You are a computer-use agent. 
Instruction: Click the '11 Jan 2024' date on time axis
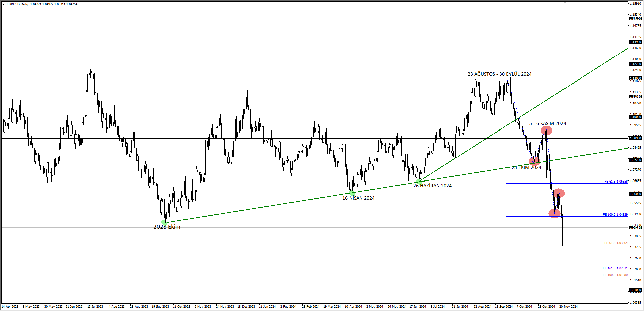click(x=267, y=307)
